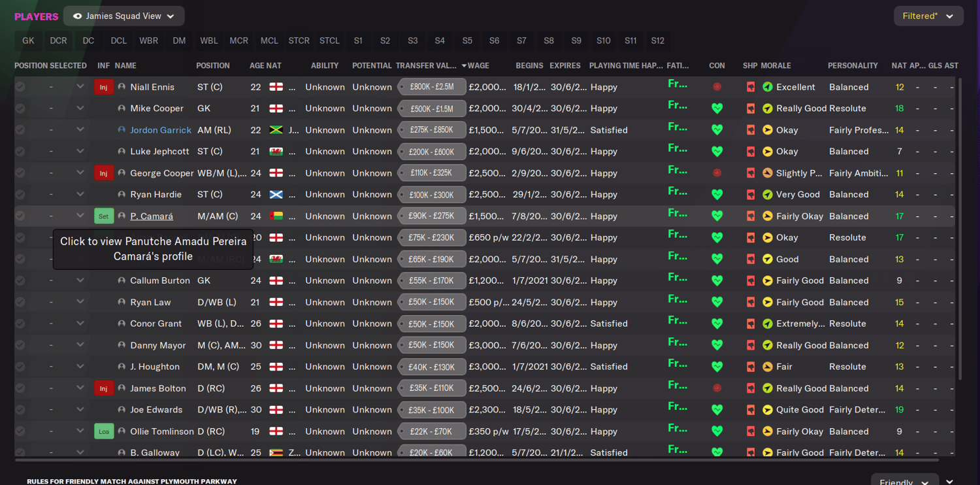Click the Inj status icon for Niall Ennis
The image size is (980, 485).
click(104, 87)
